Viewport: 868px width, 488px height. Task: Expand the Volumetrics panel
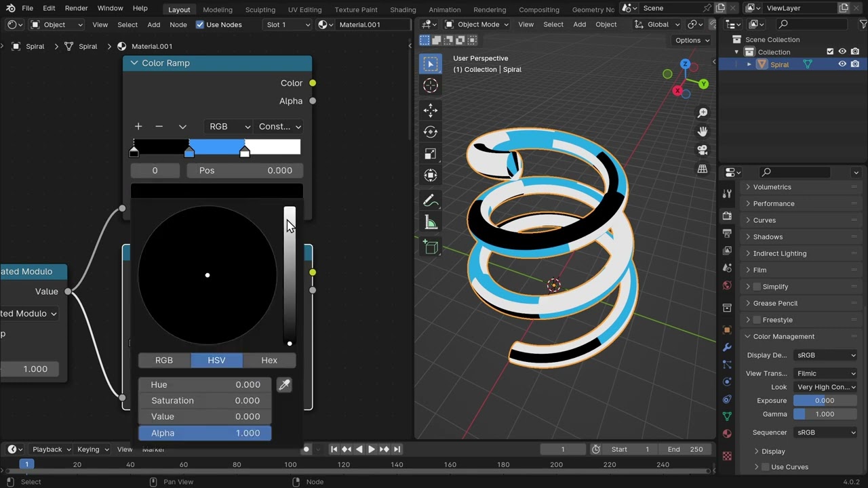tap(772, 187)
